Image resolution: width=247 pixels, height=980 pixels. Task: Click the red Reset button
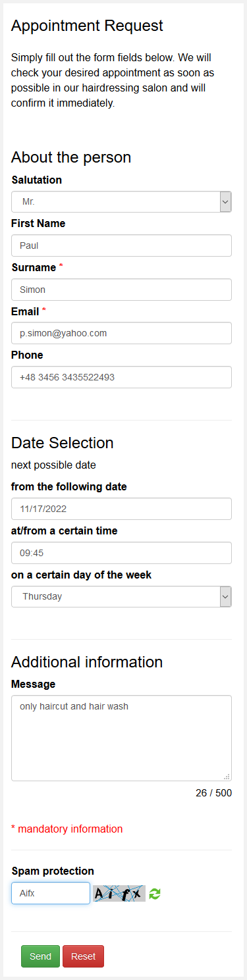(x=83, y=956)
